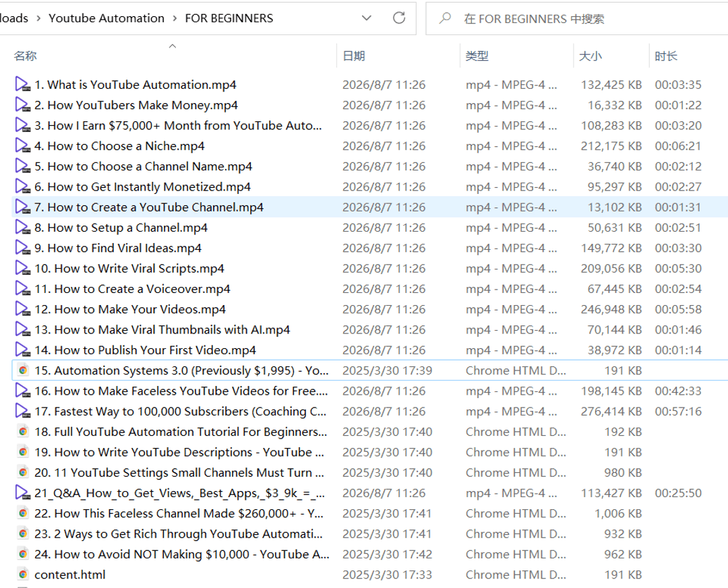The width and height of the screenshot is (728, 588).
Task: Click date 2025/3/30 17:39
Action: [x=387, y=370]
